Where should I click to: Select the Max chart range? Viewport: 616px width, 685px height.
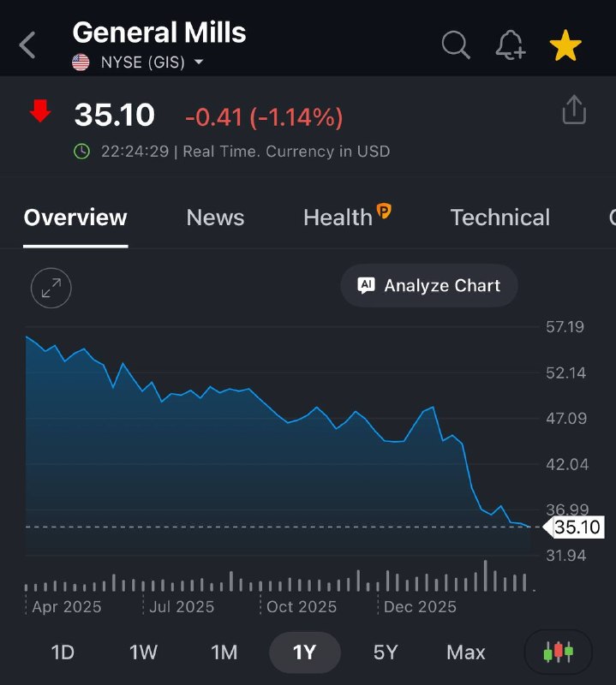pos(465,652)
